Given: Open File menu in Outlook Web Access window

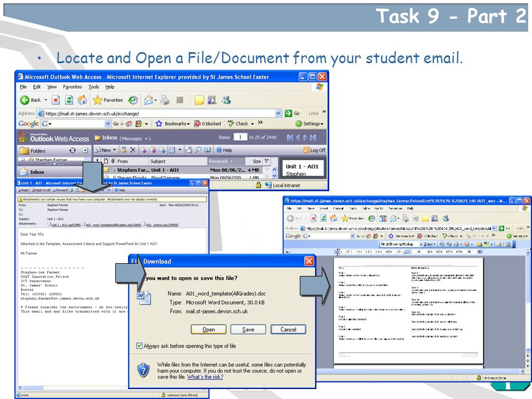Looking at the screenshot, I should click(x=23, y=87).
